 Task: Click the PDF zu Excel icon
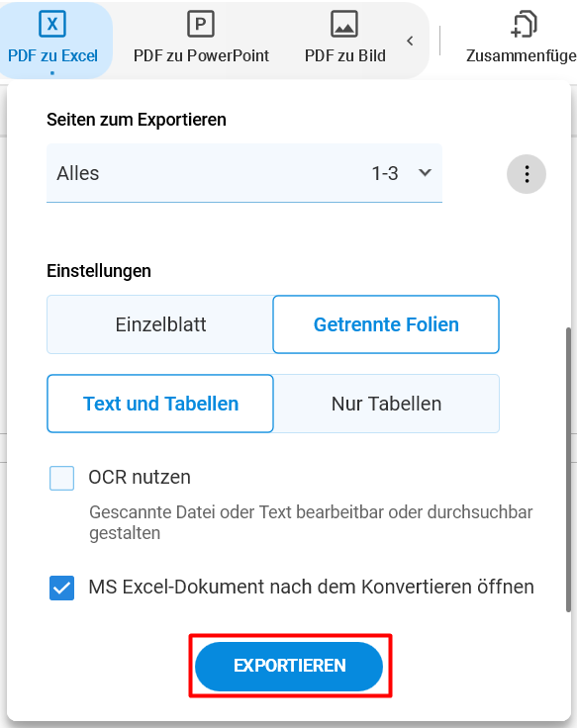52,24
